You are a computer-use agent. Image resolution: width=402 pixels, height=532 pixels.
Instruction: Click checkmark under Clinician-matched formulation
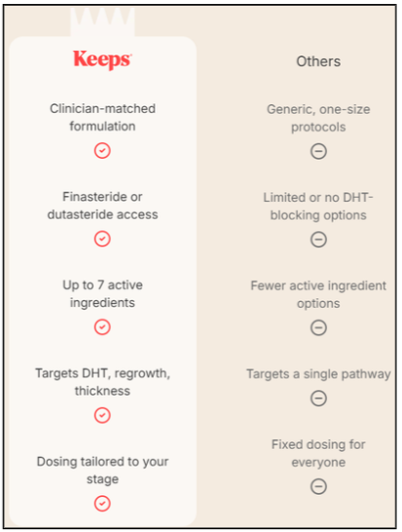pos(102,151)
